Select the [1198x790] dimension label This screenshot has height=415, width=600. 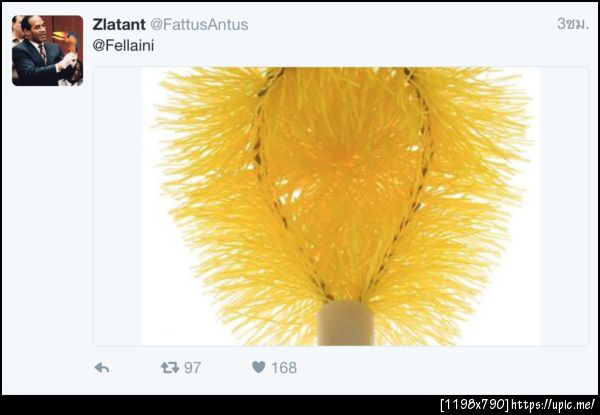click(x=475, y=405)
